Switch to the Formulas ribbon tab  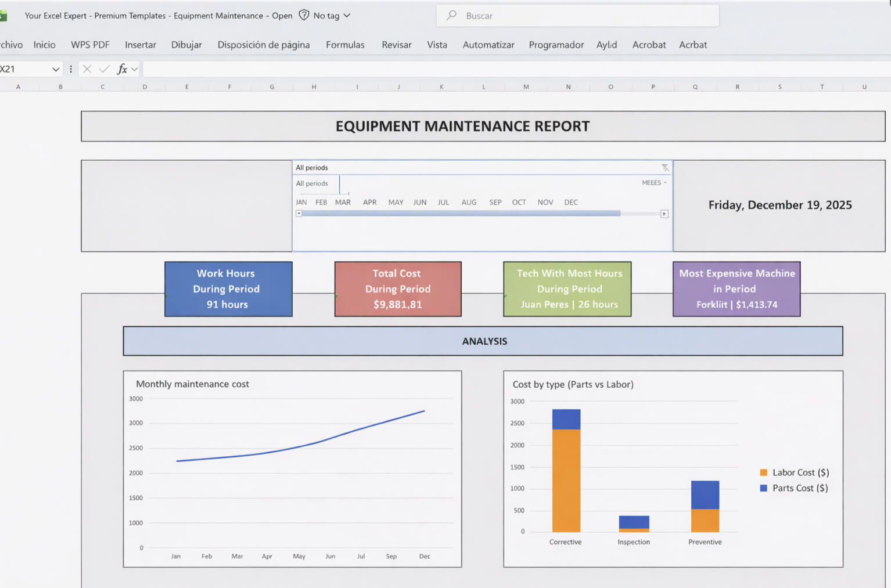click(x=345, y=45)
